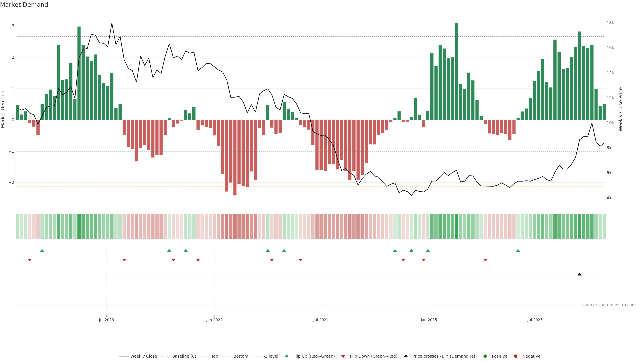This screenshot has height=362, width=644.
Task: Click the Market Demand chart title
Action: 24,5
